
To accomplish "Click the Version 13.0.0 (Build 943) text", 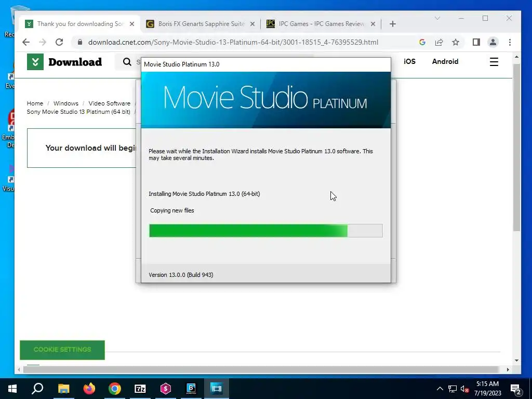I will [181, 275].
